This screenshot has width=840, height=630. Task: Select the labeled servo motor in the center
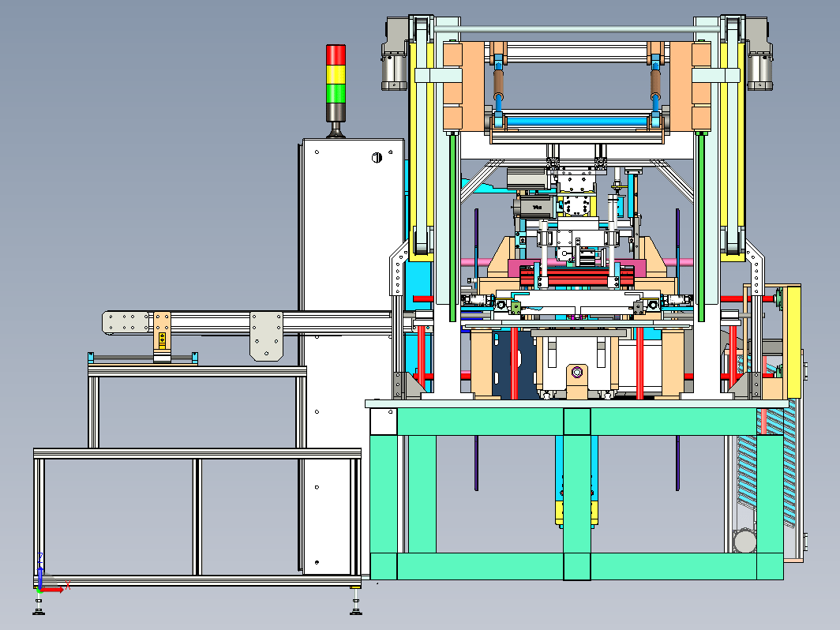tap(534, 207)
